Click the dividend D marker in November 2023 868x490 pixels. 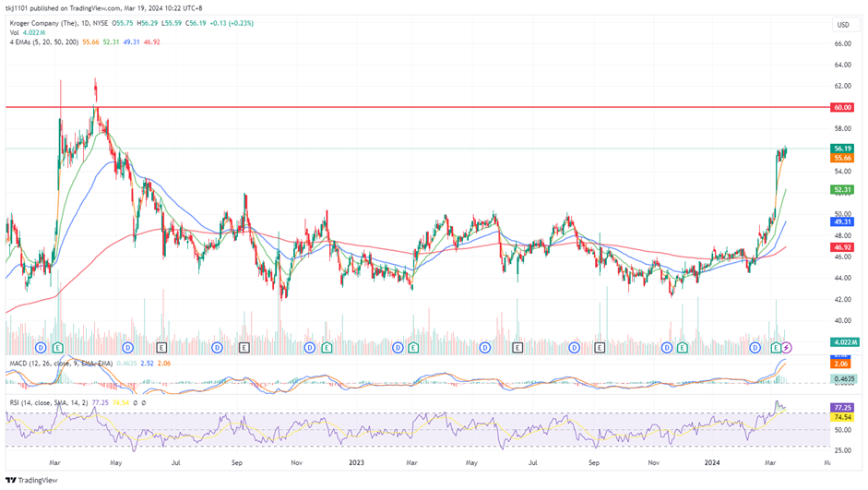coord(667,348)
